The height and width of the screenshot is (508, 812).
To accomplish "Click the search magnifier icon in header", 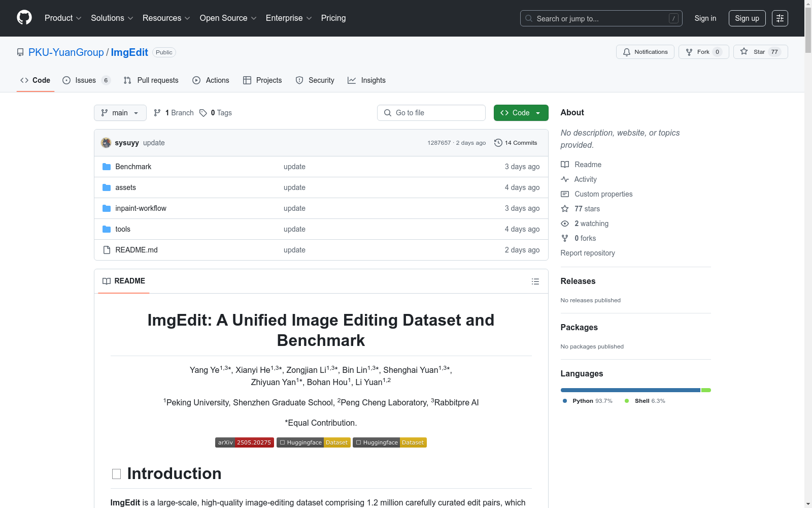I will 529,18.
